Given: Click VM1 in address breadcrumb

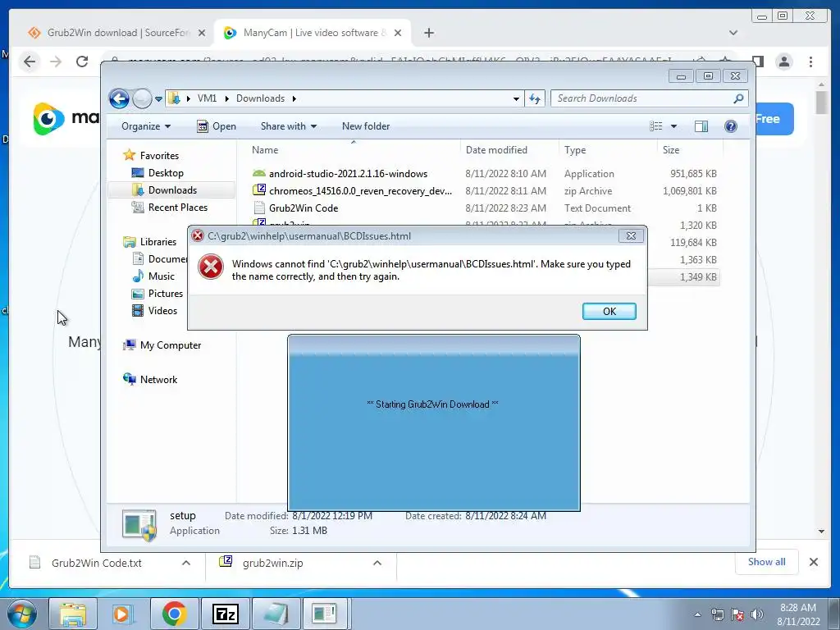Looking at the screenshot, I should coord(207,98).
